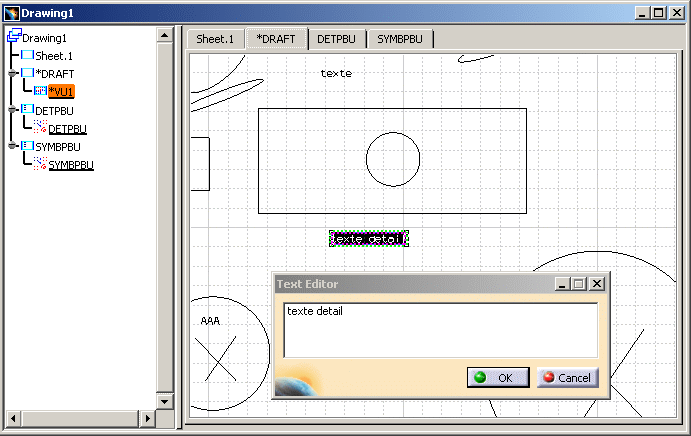Close the Text Editor dialog
Viewport: 691px width, 436px height.
(597, 284)
